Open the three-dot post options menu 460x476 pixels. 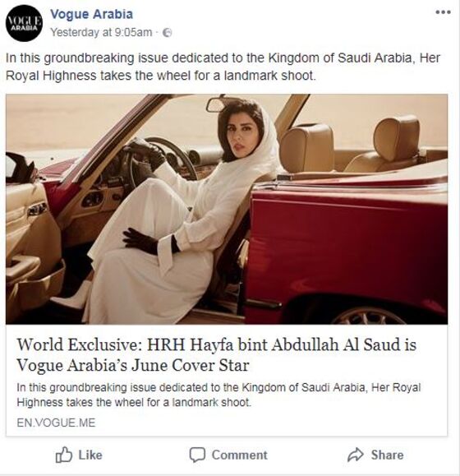point(443,12)
